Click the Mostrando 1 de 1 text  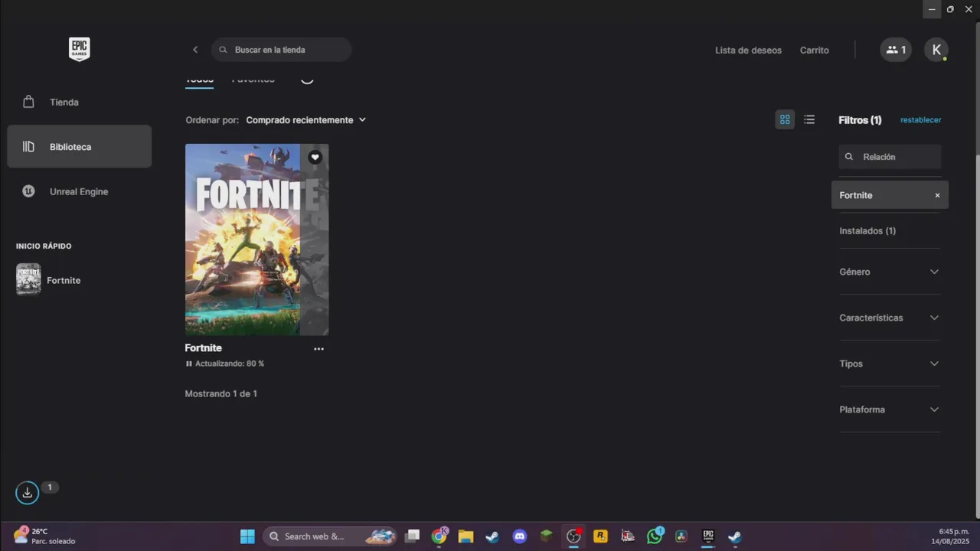point(221,394)
